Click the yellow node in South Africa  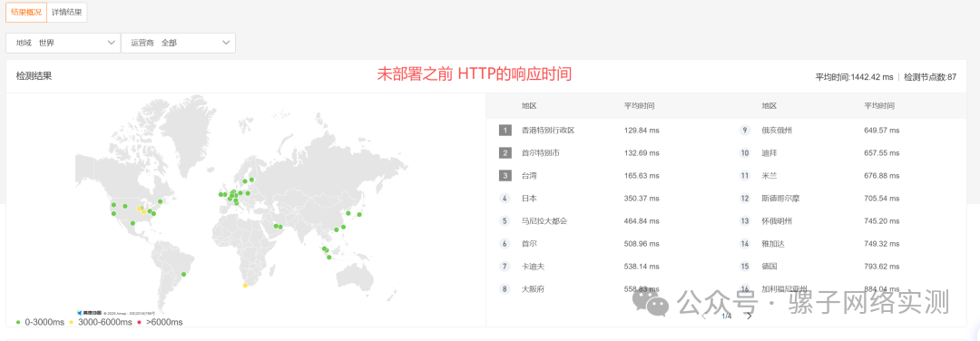[x=245, y=286]
